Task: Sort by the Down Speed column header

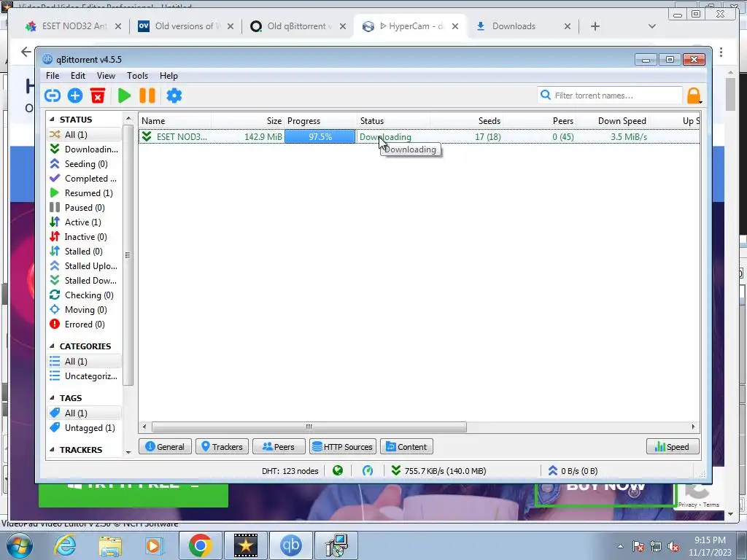Action: click(x=613, y=121)
